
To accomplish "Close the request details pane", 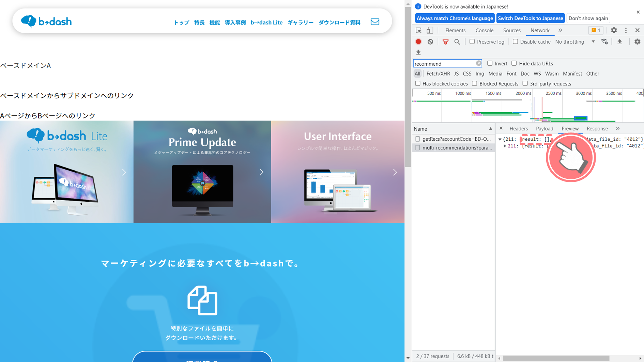I will pos(501,128).
